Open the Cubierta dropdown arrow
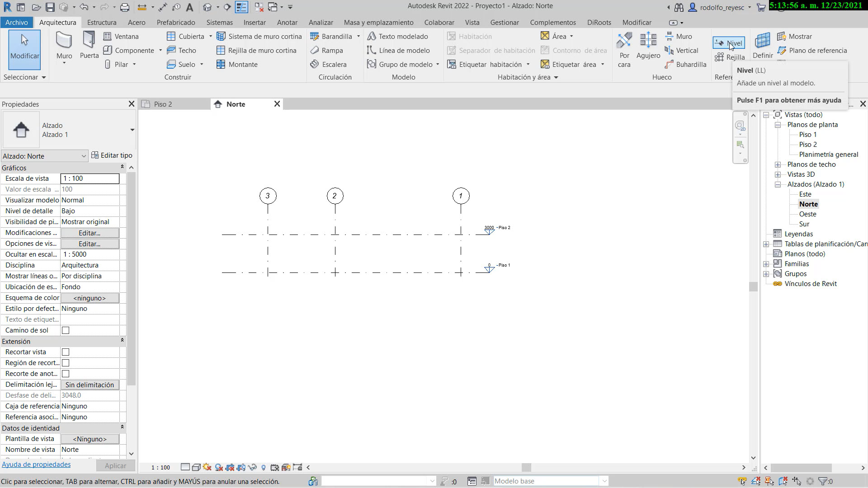The image size is (868, 488). pyautogui.click(x=210, y=36)
